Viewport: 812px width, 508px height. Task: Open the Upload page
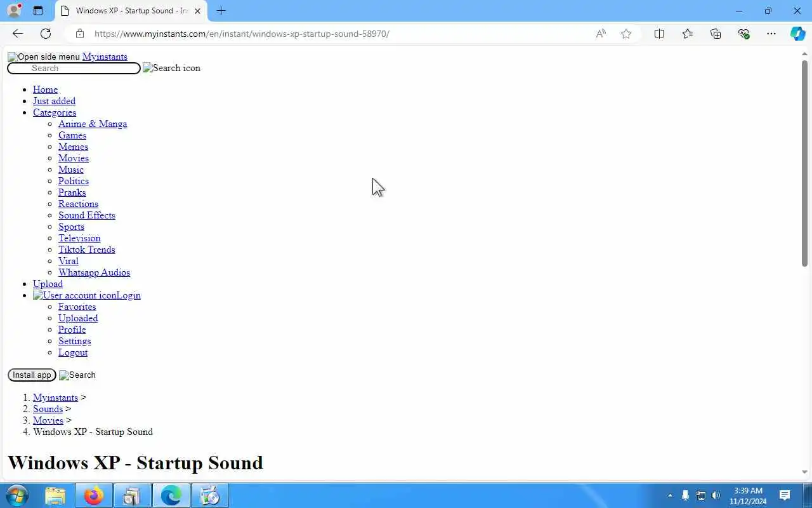coord(48,284)
